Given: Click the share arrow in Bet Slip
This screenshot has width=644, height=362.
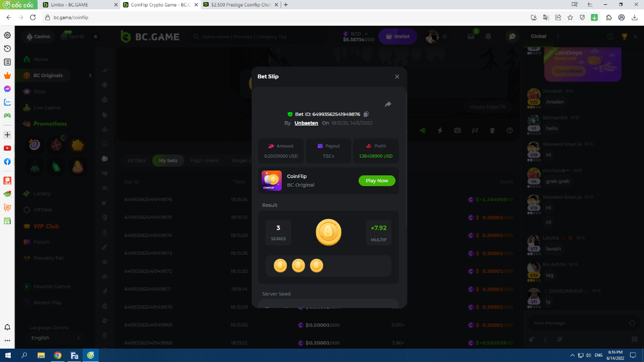Looking at the screenshot, I should [x=388, y=104].
